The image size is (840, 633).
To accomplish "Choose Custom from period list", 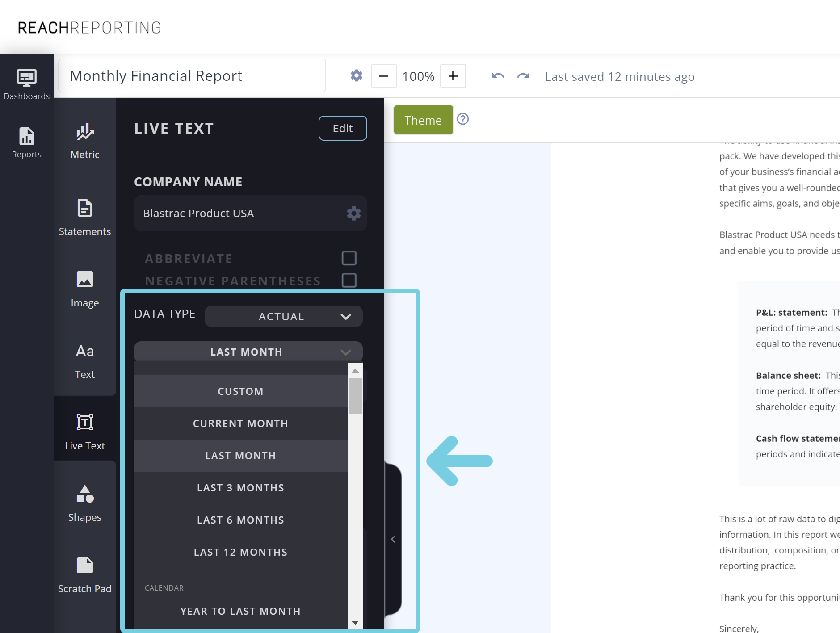I will point(240,391).
